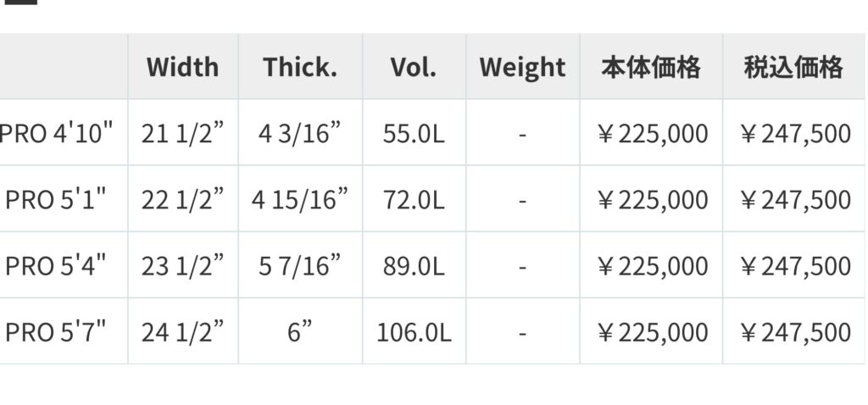
Task: Click the 89.0L volume cell
Action: click(x=414, y=266)
